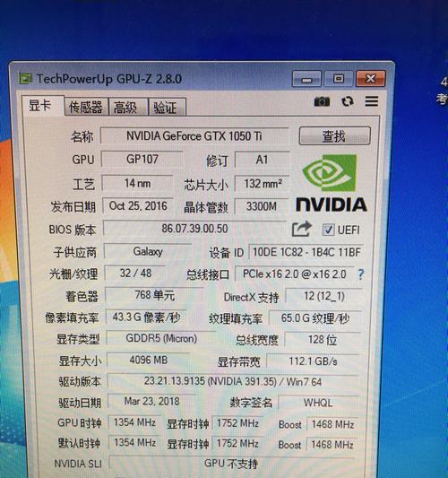Click the 查找 lookup button
The image size is (448, 478).
[335, 136]
